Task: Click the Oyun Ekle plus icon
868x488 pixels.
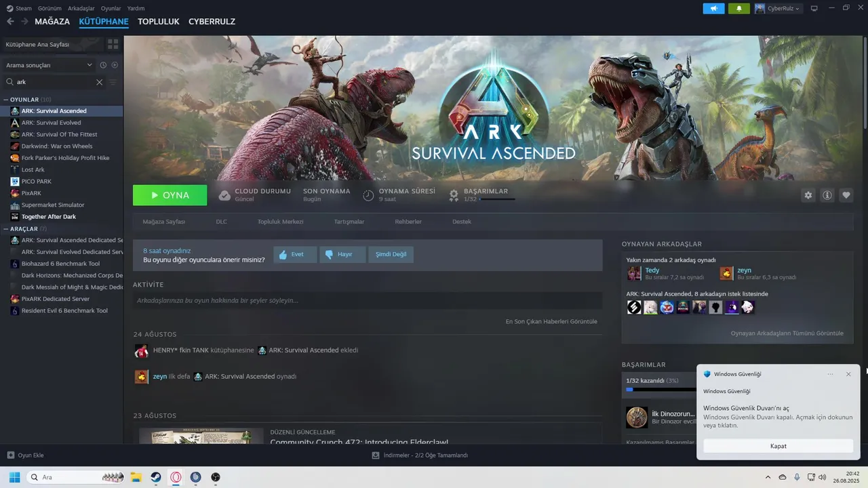Action: (10, 455)
